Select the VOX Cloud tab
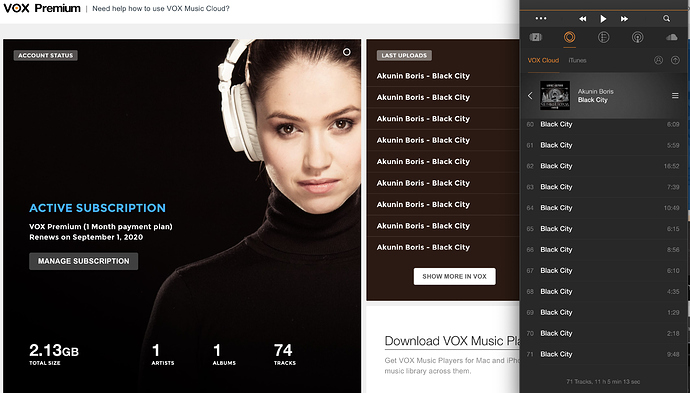The width and height of the screenshot is (690, 393). [x=543, y=60]
